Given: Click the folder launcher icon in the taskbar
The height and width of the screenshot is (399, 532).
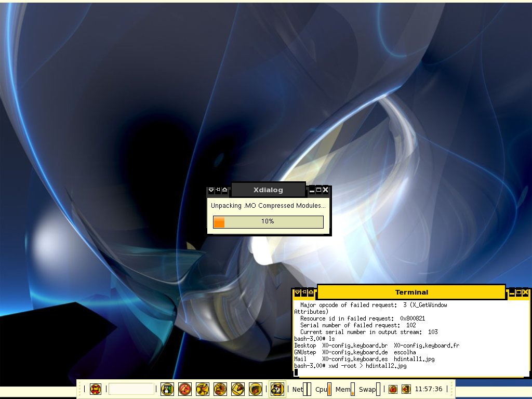Looking at the screenshot, I should [256, 389].
